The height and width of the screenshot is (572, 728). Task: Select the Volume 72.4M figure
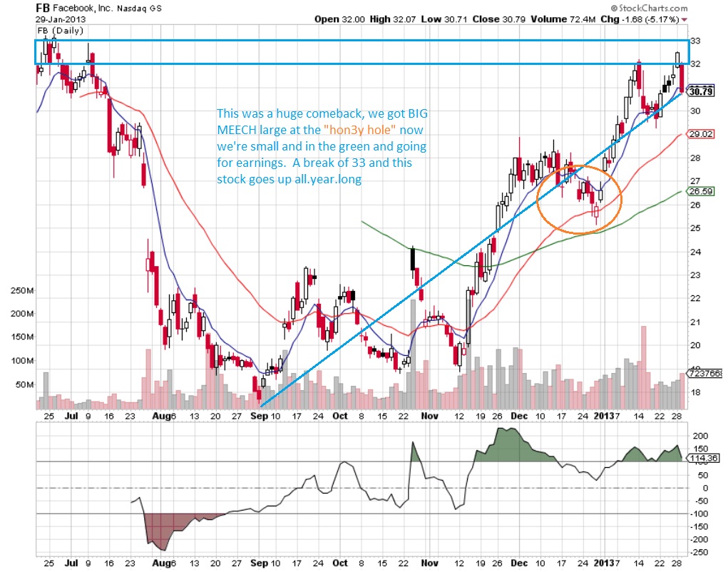(x=563, y=19)
